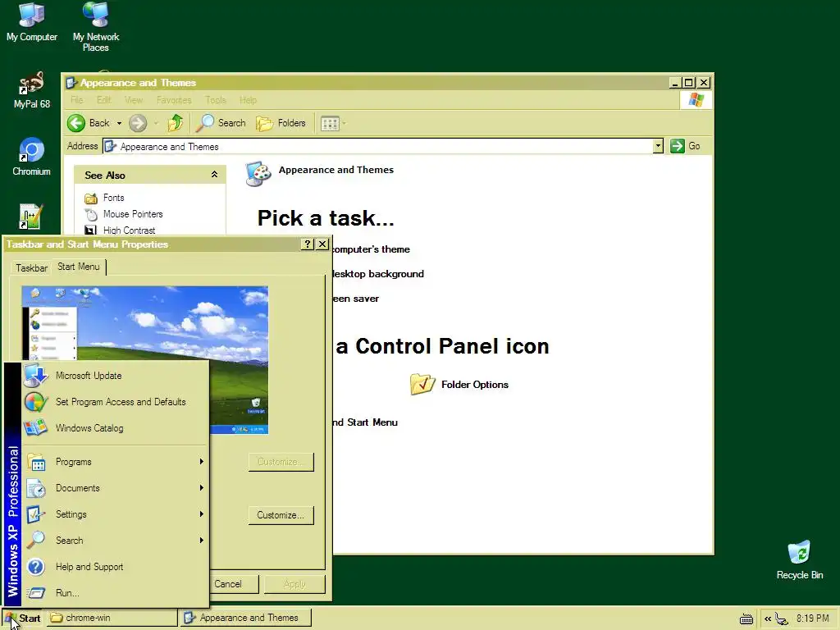Image resolution: width=840 pixels, height=630 pixels.
Task: Open My Network Places desktop icon
Action: [96, 27]
